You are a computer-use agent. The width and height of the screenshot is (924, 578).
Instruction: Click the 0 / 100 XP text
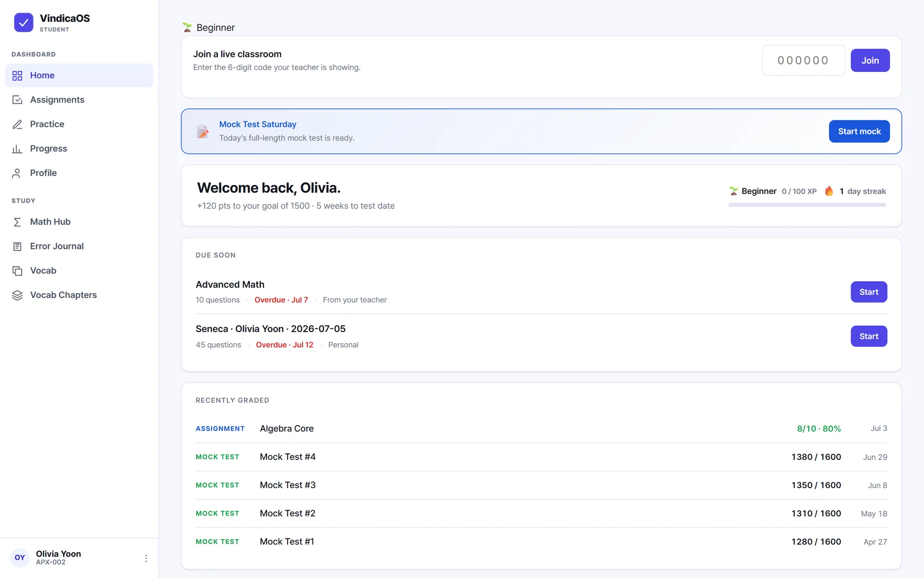[799, 191]
